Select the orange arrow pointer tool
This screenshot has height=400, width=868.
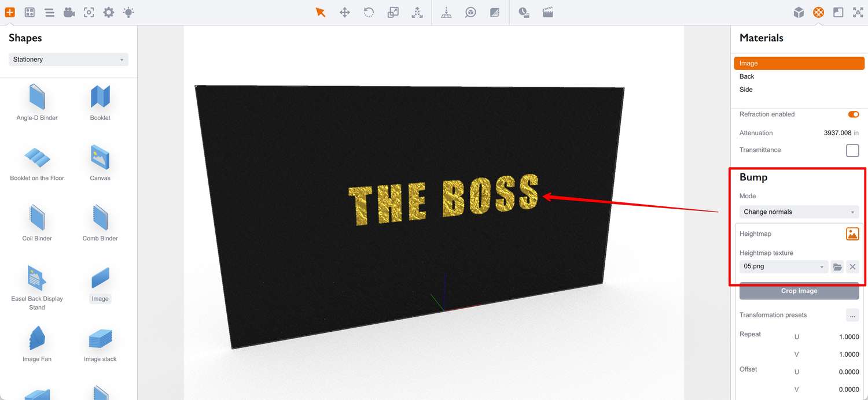pyautogui.click(x=321, y=12)
